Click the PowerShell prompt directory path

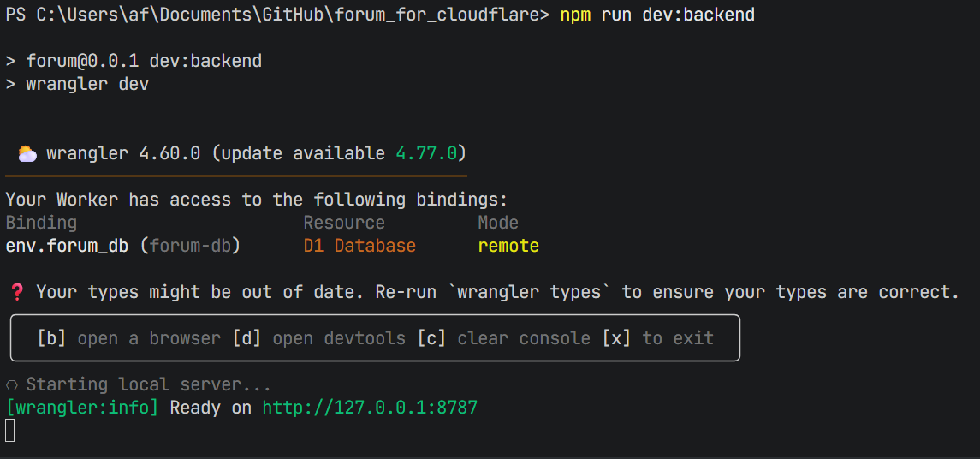[288, 15]
